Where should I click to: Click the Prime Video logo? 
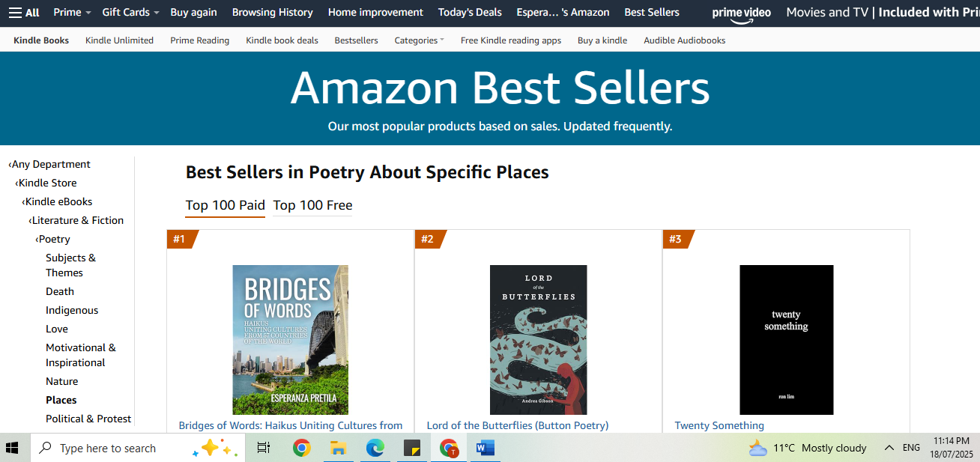(x=741, y=13)
